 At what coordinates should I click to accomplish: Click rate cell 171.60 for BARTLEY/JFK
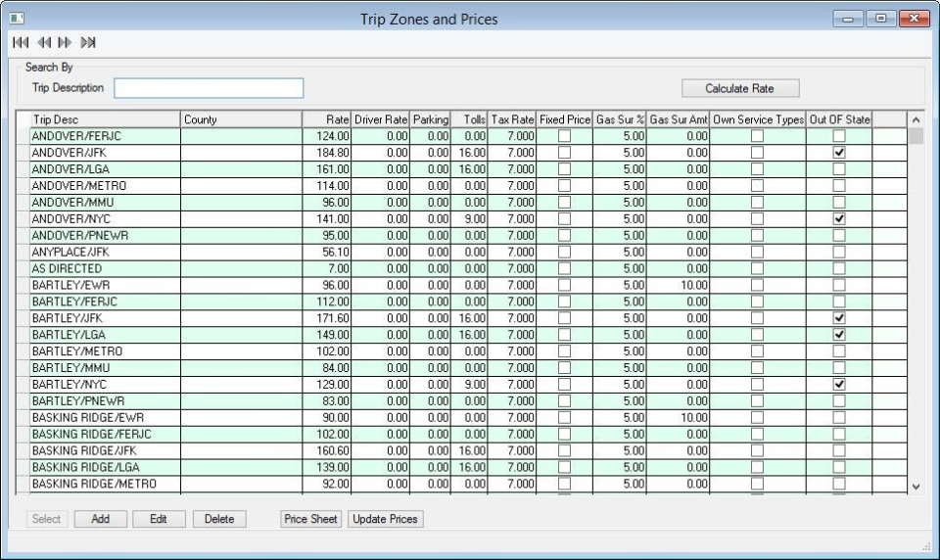(326, 318)
